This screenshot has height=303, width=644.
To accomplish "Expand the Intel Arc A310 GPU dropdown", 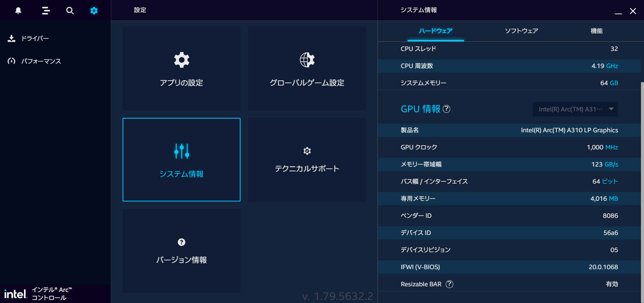I will tap(575, 109).
